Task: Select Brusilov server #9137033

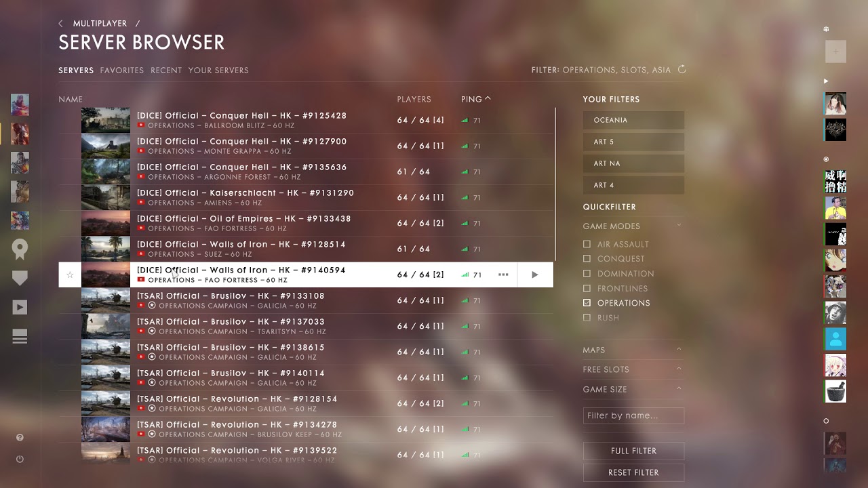Action: [x=306, y=326]
